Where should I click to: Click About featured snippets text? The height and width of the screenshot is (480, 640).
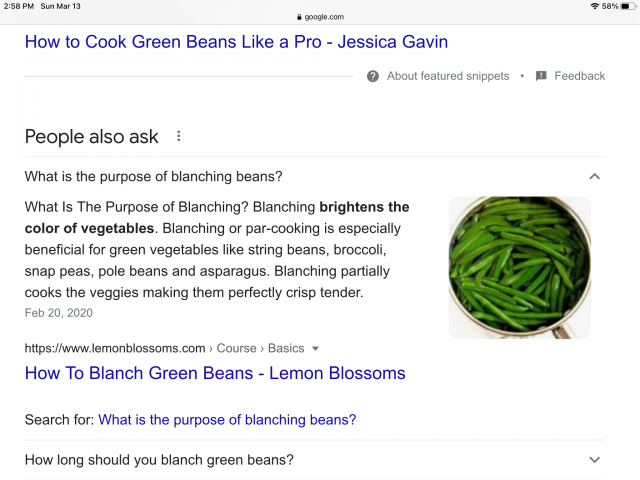tap(448, 76)
